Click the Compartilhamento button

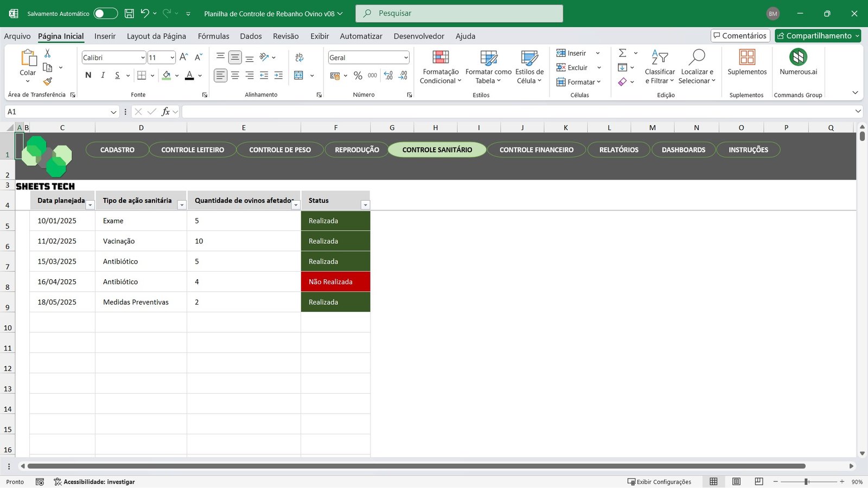tap(818, 36)
